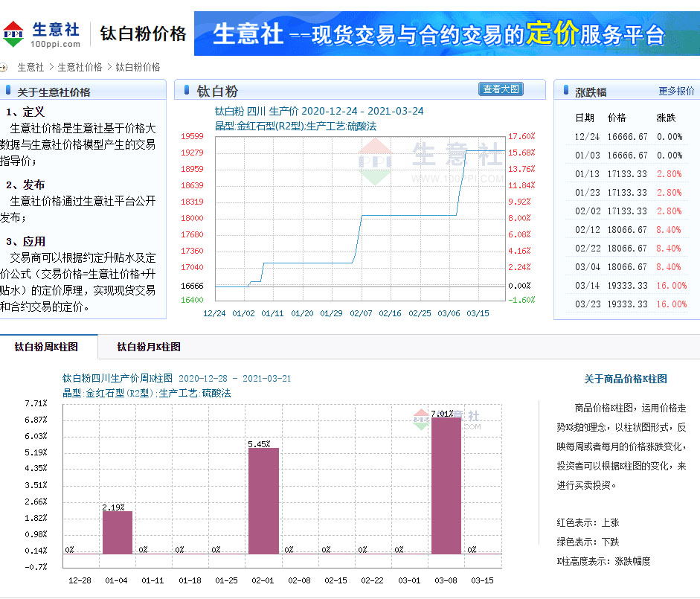Screen dimensions: 700x599
Task: Click the 1、定义 heading
Action: 25,112
